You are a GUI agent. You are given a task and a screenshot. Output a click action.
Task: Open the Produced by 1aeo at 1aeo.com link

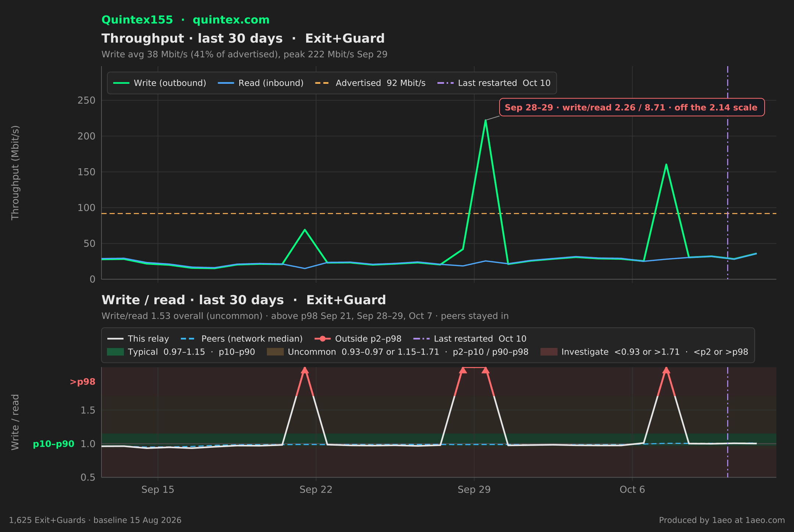coord(722,520)
